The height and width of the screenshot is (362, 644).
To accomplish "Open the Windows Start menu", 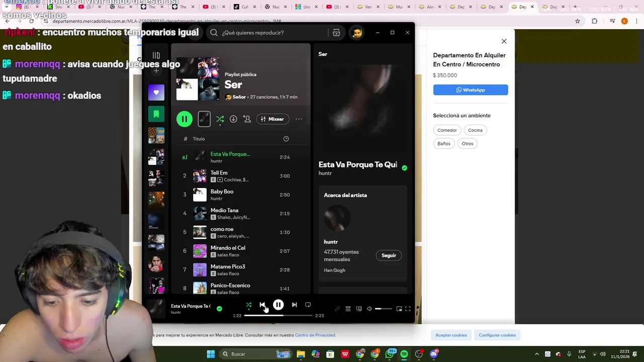I will [x=211, y=354].
